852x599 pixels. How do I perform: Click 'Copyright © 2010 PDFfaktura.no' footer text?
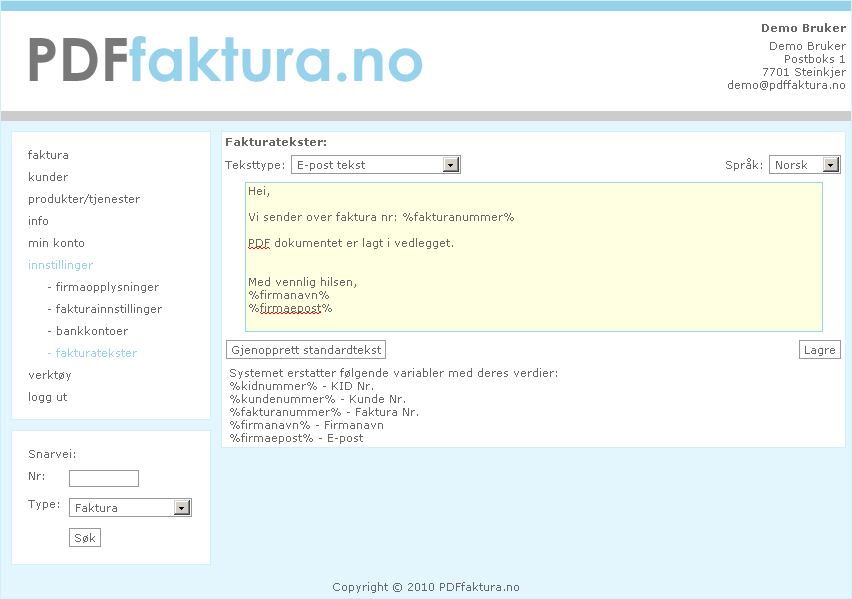click(426, 587)
